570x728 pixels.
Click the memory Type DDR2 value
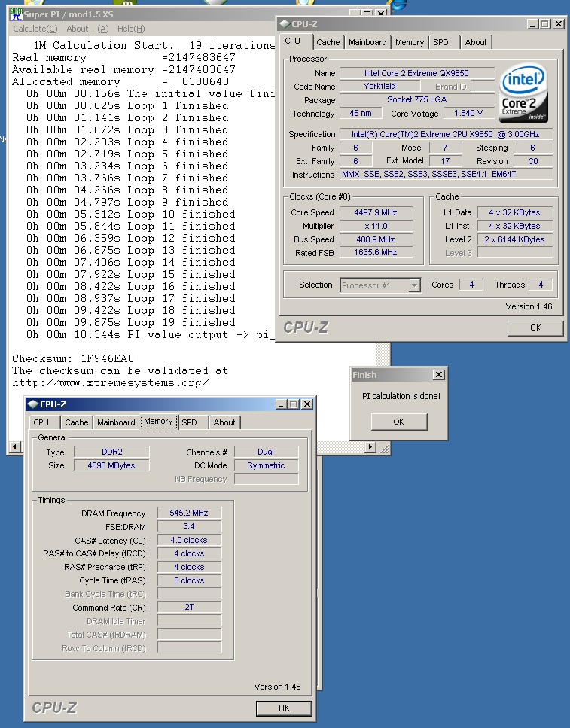pos(111,452)
